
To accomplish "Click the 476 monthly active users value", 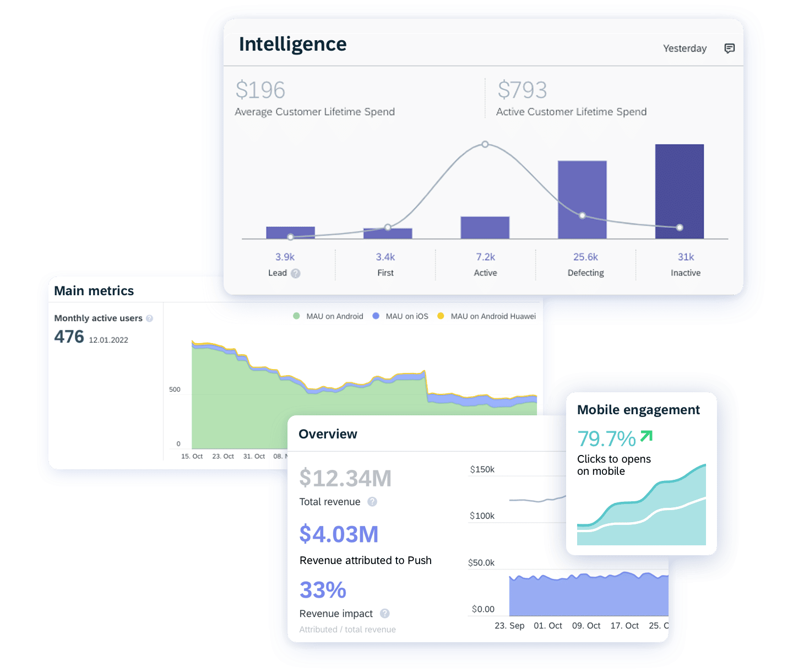I will [69, 337].
